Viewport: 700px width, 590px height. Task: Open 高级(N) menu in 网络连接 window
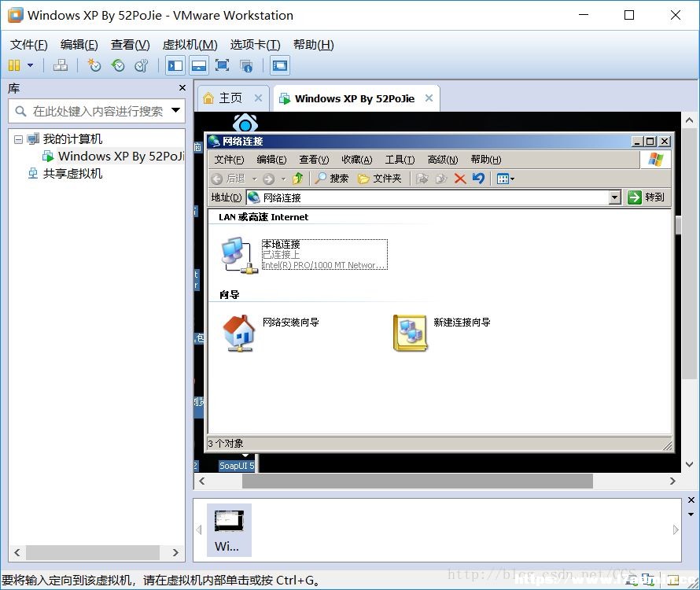tap(442, 160)
